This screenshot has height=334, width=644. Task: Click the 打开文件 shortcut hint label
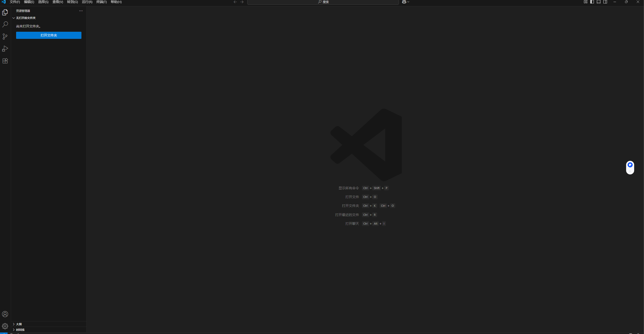(x=352, y=197)
